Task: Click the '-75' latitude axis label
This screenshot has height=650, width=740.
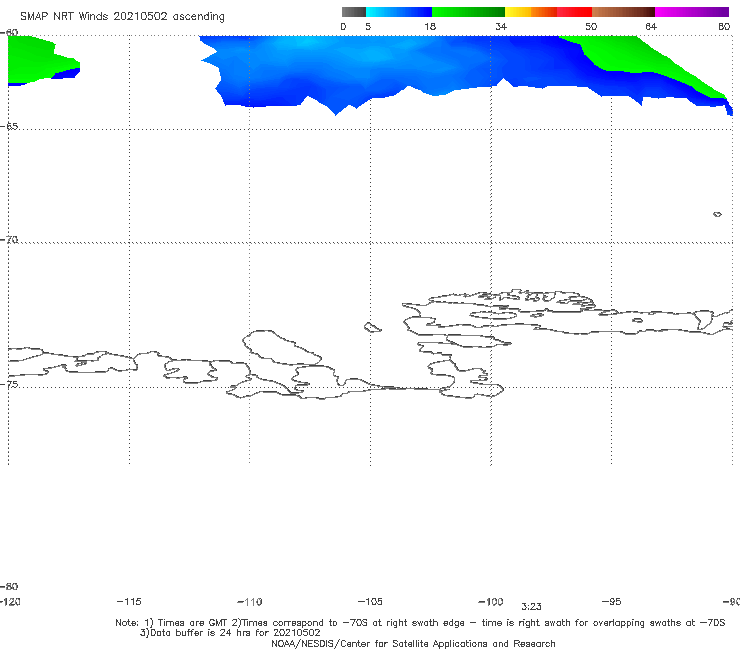Action: (x=9, y=384)
